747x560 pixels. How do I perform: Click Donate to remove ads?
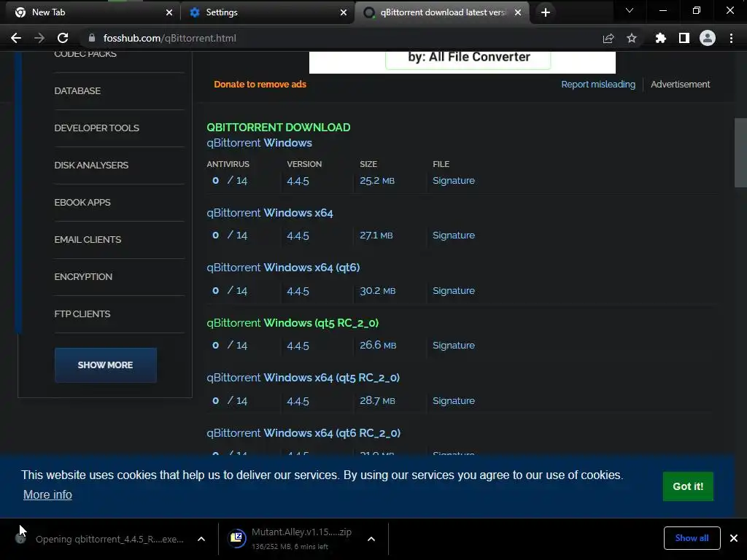click(260, 85)
